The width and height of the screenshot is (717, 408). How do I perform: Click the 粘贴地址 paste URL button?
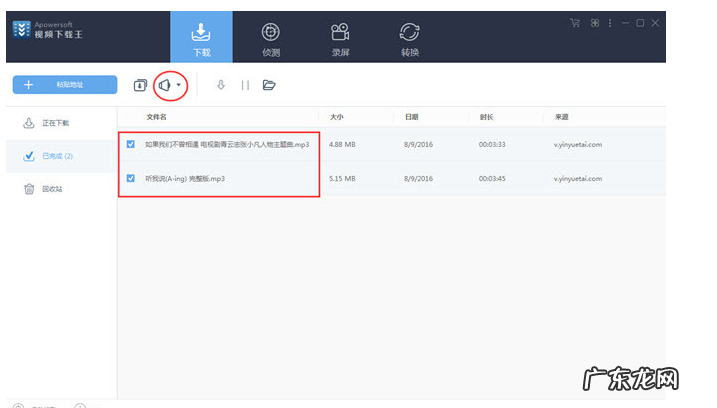click(x=62, y=85)
